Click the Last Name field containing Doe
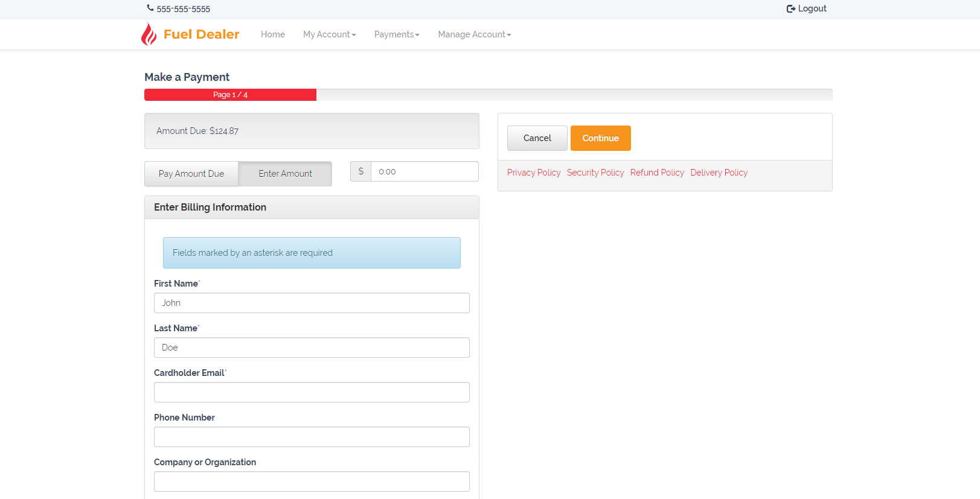This screenshot has height=499, width=980. (312, 348)
